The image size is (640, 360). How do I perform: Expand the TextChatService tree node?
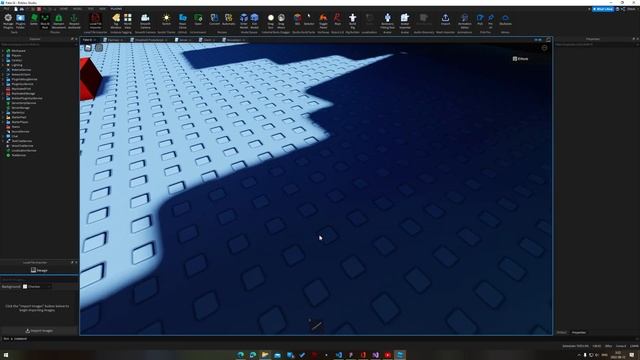coord(3,141)
